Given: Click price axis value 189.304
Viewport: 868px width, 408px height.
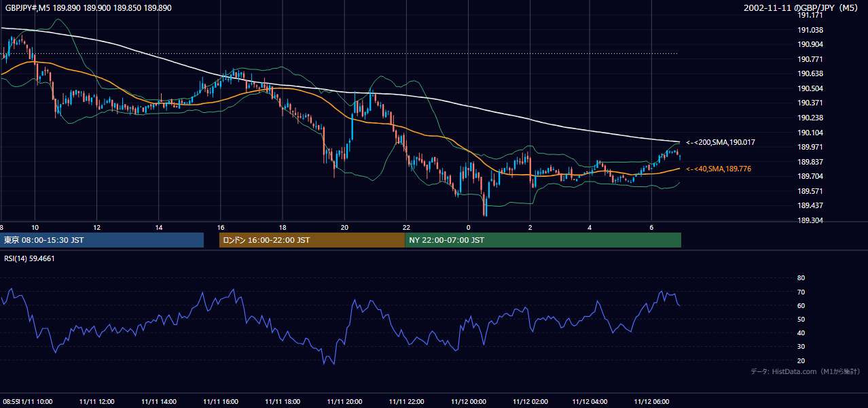Looking at the screenshot, I should [x=810, y=220].
